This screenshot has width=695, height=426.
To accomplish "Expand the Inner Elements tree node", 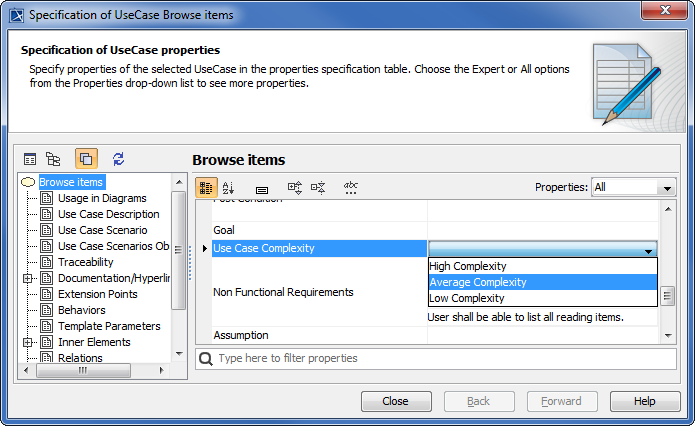I will (x=28, y=342).
